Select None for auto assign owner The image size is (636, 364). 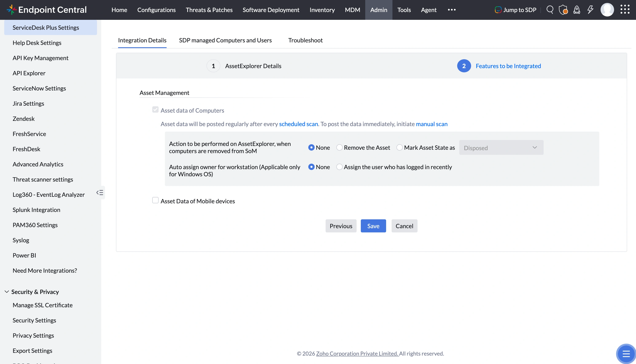coord(311,167)
